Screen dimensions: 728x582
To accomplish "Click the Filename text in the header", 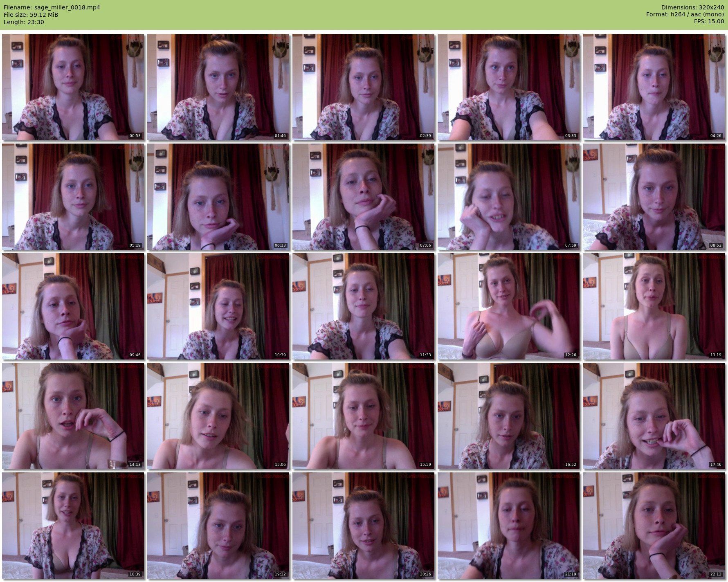I will [52, 7].
